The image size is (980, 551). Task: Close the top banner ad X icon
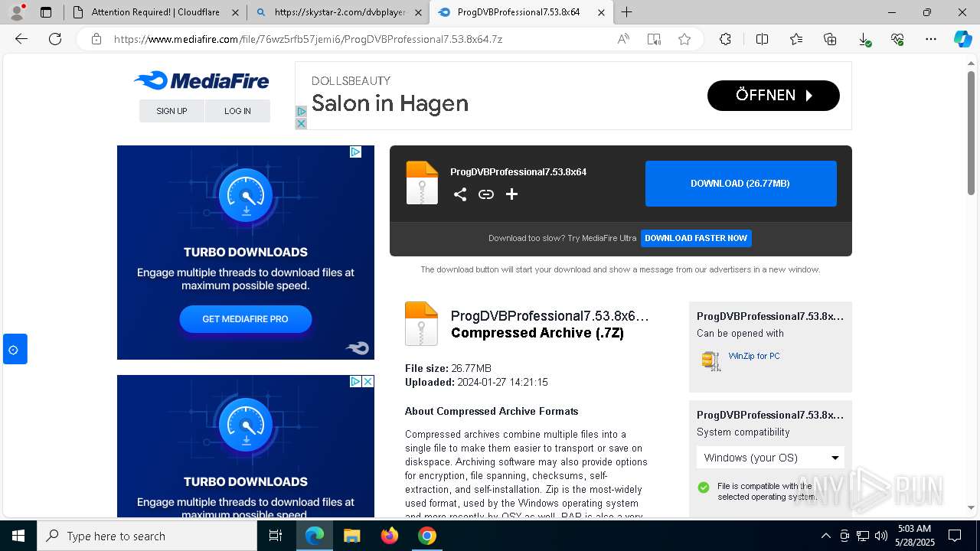click(x=301, y=123)
